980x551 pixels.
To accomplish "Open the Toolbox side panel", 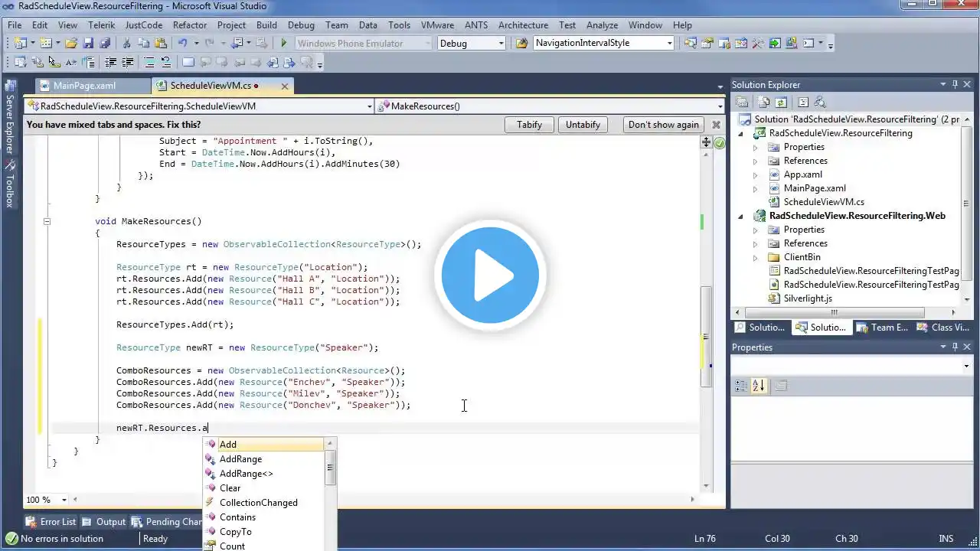I will tap(10, 184).
